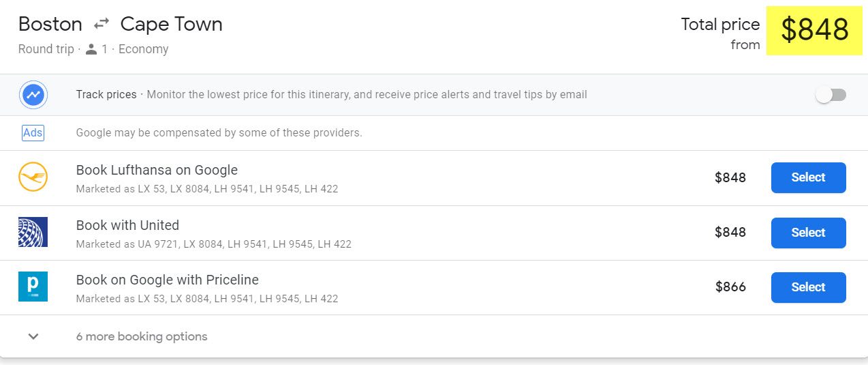Click the Ads badge icon
Screen dimensions: 868x365
coord(33,133)
